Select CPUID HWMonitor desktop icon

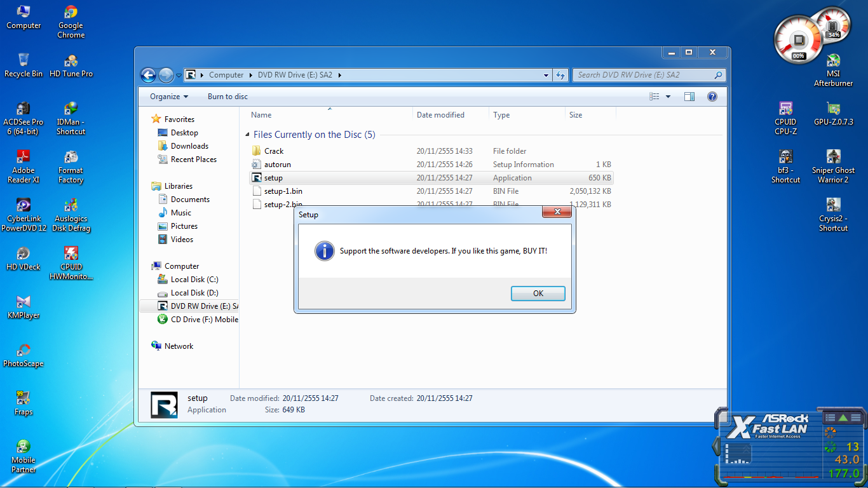click(71, 263)
